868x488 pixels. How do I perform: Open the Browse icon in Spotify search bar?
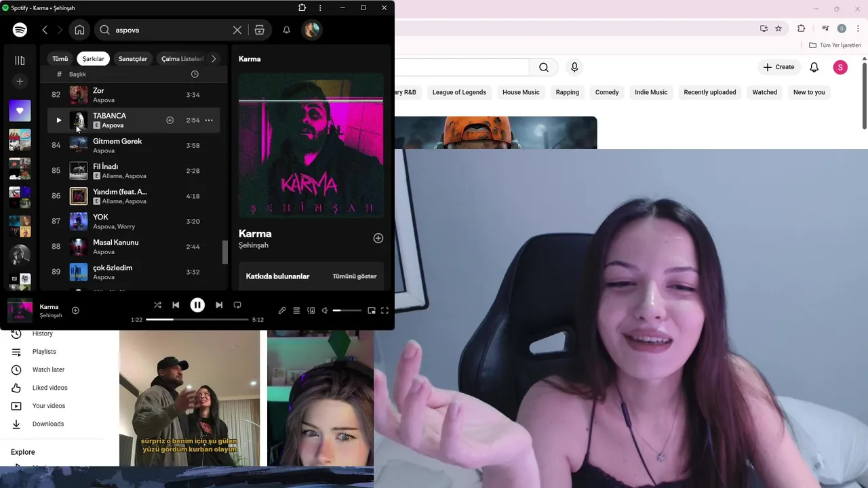(x=259, y=30)
